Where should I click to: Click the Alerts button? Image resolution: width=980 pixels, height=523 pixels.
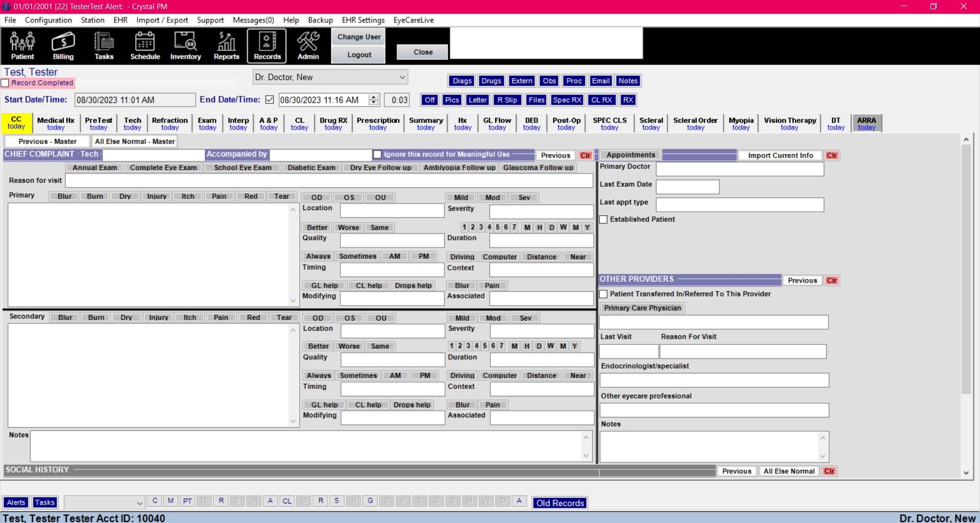pos(16,502)
